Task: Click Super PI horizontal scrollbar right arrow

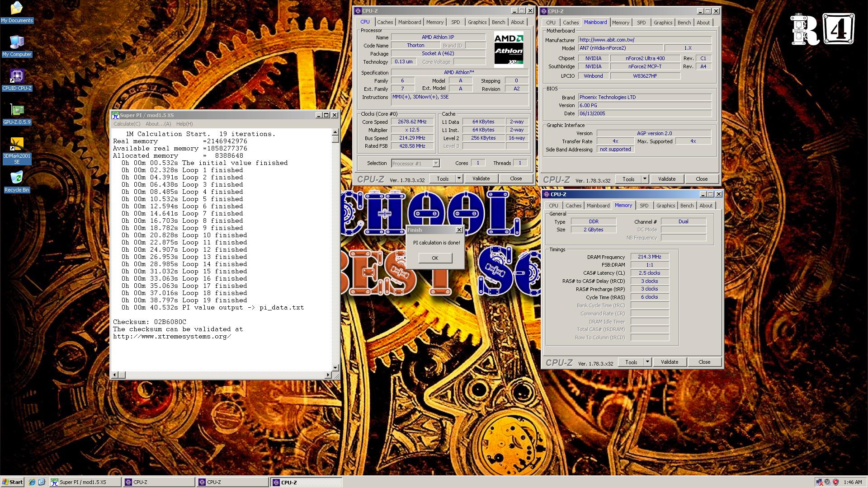Action: (328, 375)
